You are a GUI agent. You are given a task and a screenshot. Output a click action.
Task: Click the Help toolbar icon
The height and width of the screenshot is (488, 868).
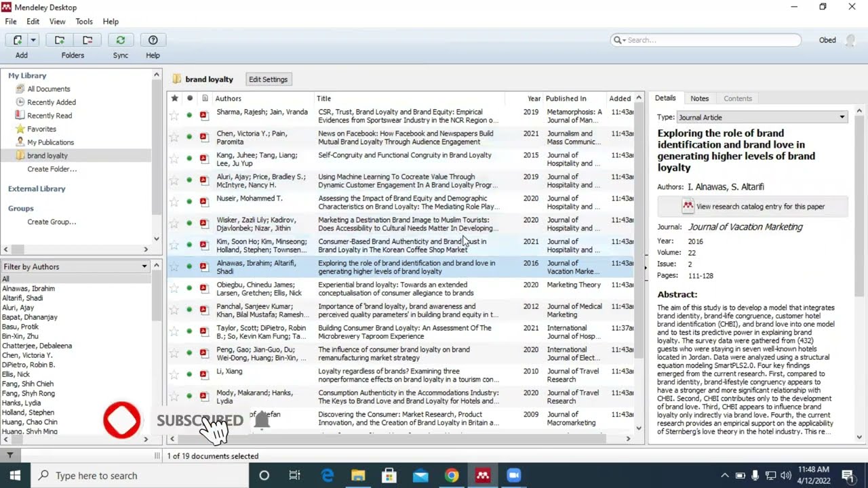point(153,40)
